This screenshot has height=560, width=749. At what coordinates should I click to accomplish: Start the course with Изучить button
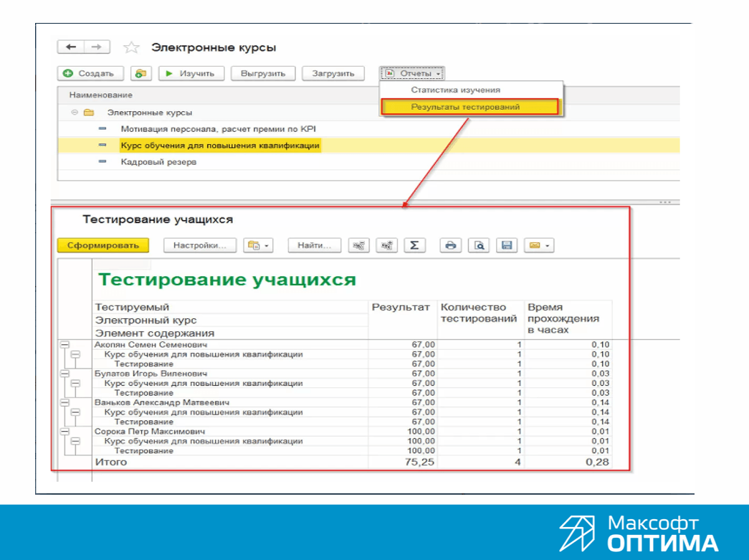click(x=191, y=74)
